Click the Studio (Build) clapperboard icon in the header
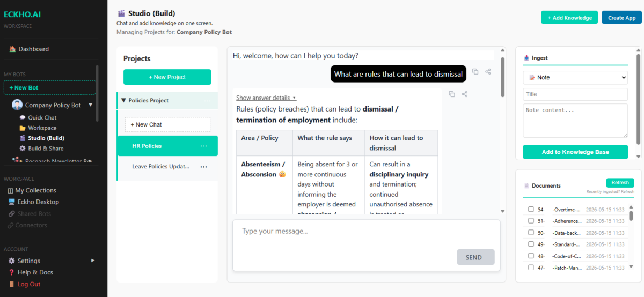Screen dimensions: 644x297 (x=121, y=13)
